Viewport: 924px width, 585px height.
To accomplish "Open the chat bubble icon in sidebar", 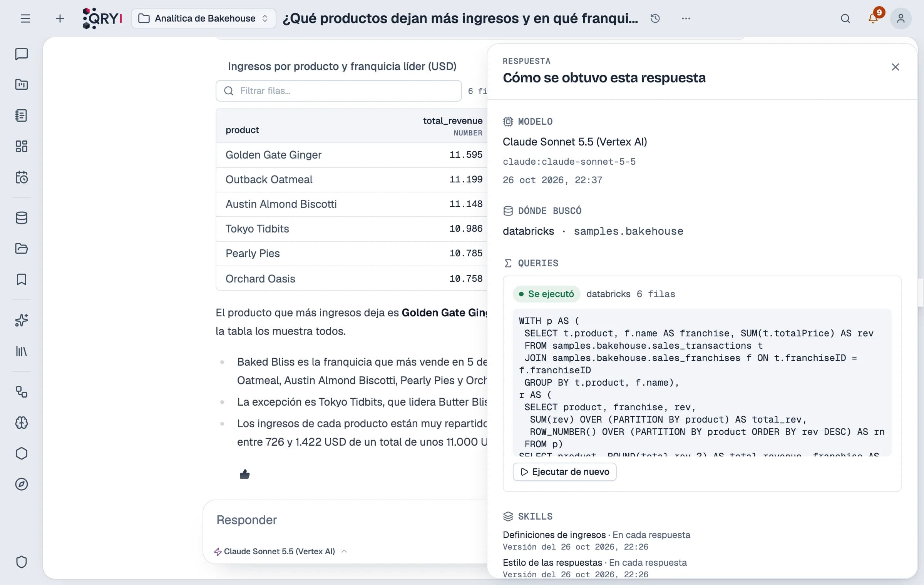I will (x=22, y=54).
